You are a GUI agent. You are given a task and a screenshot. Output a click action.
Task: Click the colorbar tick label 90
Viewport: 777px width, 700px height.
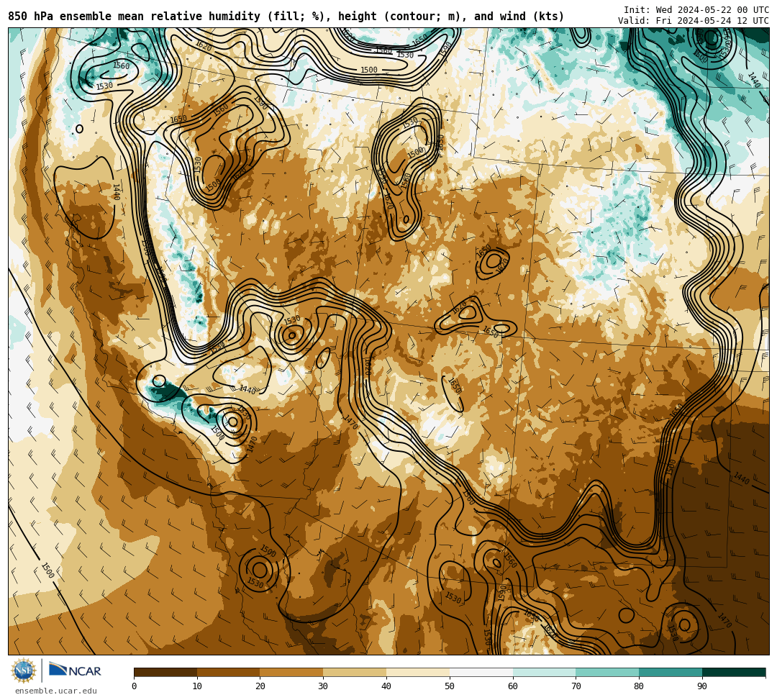pyautogui.click(x=702, y=686)
